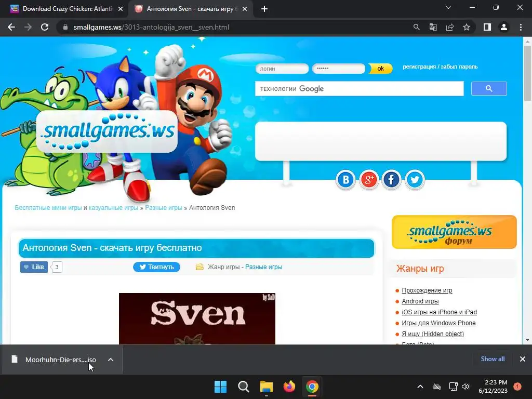This screenshot has height=399, width=532.
Task: Open the browser side panel
Action: pyautogui.click(x=487, y=27)
